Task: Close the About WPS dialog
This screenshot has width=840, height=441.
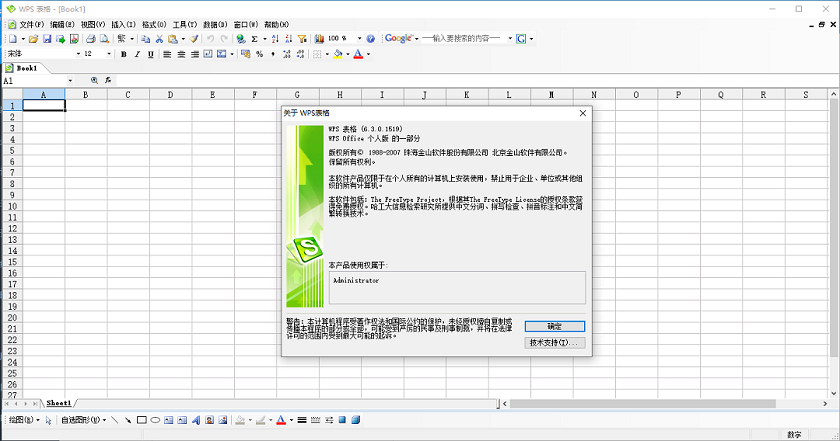Action: click(x=583, y=113)
